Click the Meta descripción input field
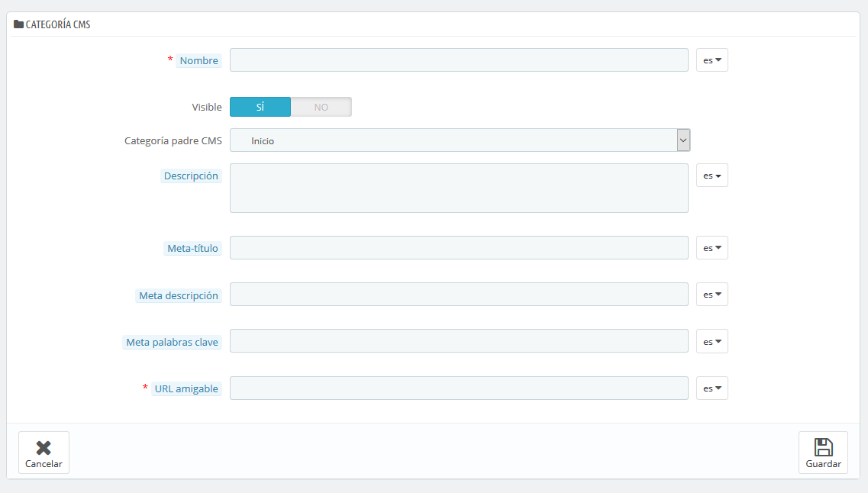 pyautogui.click(x=459, y=295)
